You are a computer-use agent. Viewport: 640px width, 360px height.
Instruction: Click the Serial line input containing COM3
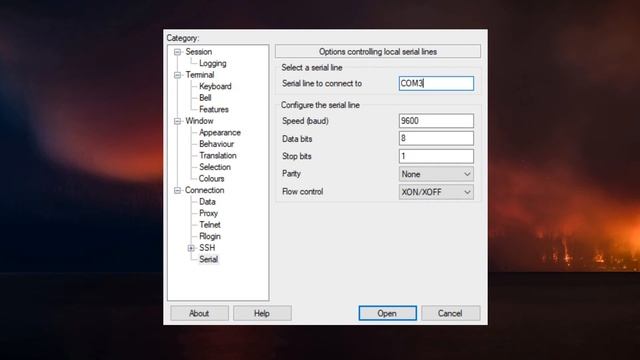point(436,83)
